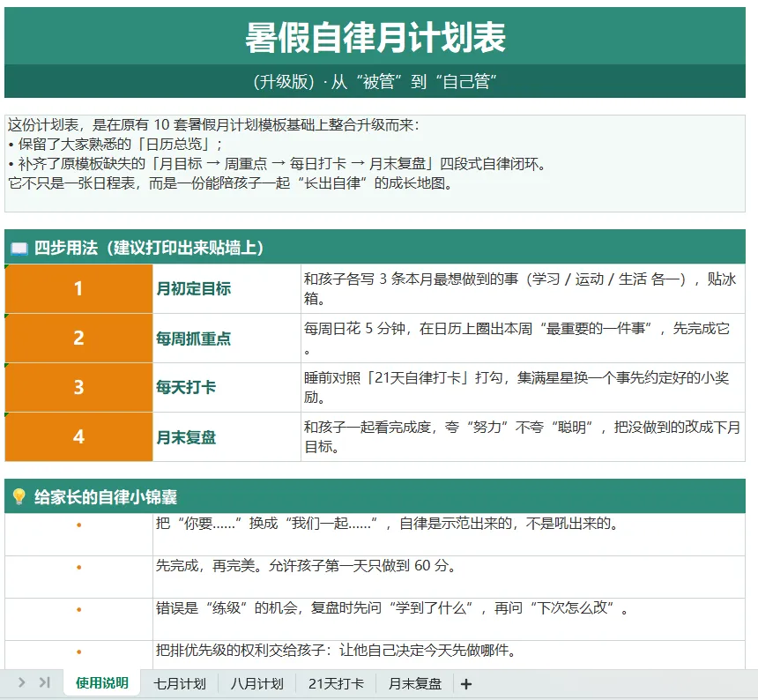The height and width of the screenshot is (700, 758).
Task: Select the tip cell 错误是"练级"的机会
Action: pos(450,619)
